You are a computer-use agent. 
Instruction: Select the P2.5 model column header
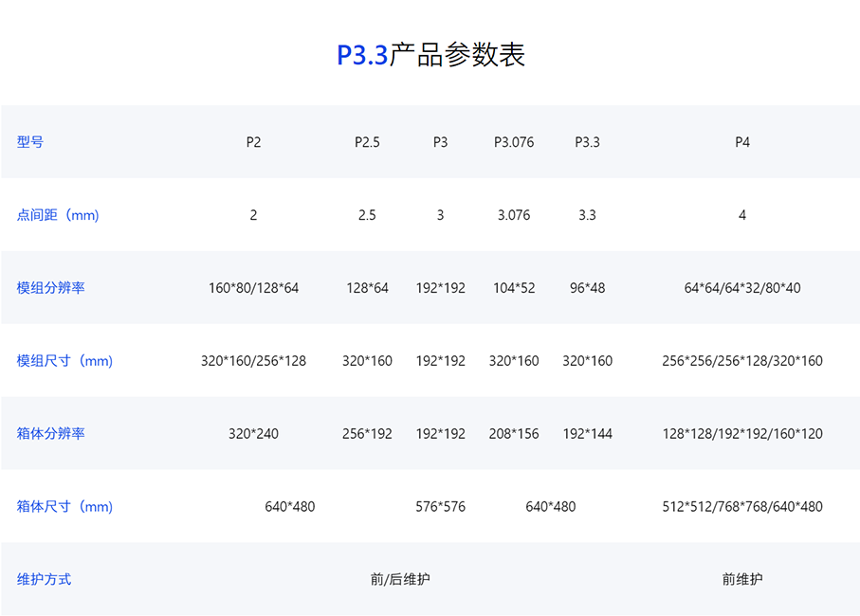point(367,142)
